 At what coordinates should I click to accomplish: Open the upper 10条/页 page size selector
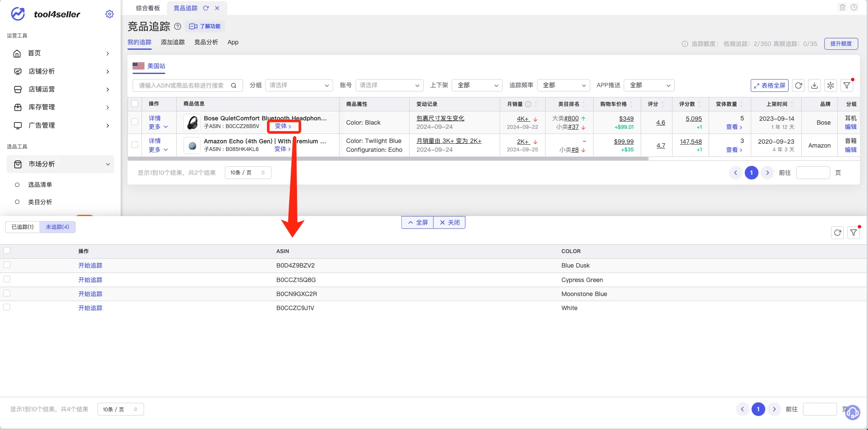[x=248, y=173]
